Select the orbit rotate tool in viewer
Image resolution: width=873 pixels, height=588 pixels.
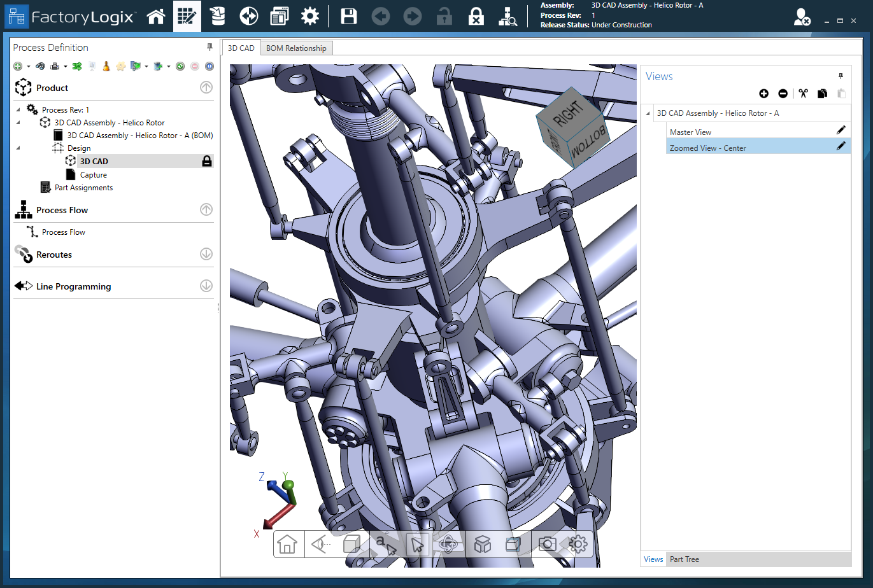448,544
